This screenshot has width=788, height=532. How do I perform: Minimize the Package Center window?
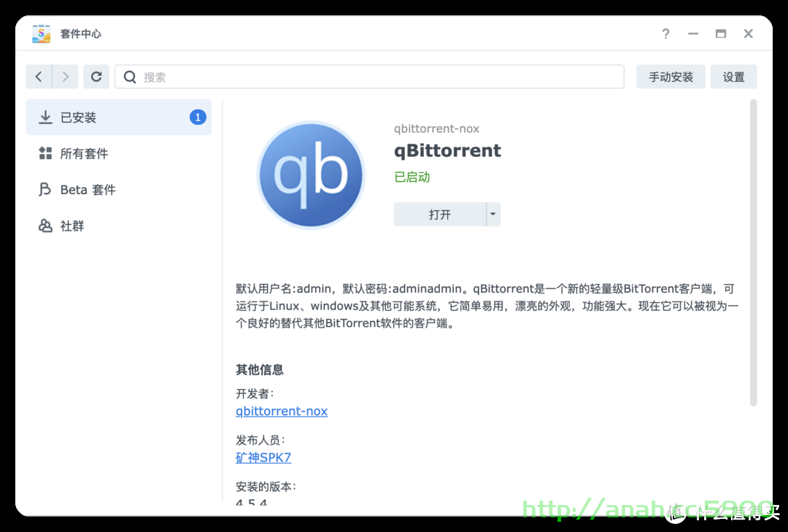coord(693,34)
